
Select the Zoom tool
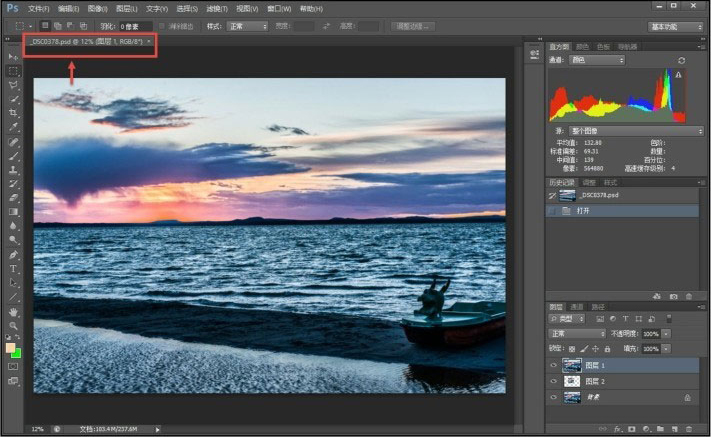14,325
